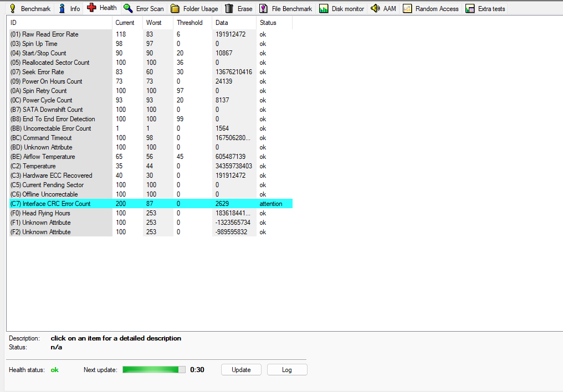Screen dimensions: 563x392
Task: Click the Worst column header
Action: (x=158, y=23)
